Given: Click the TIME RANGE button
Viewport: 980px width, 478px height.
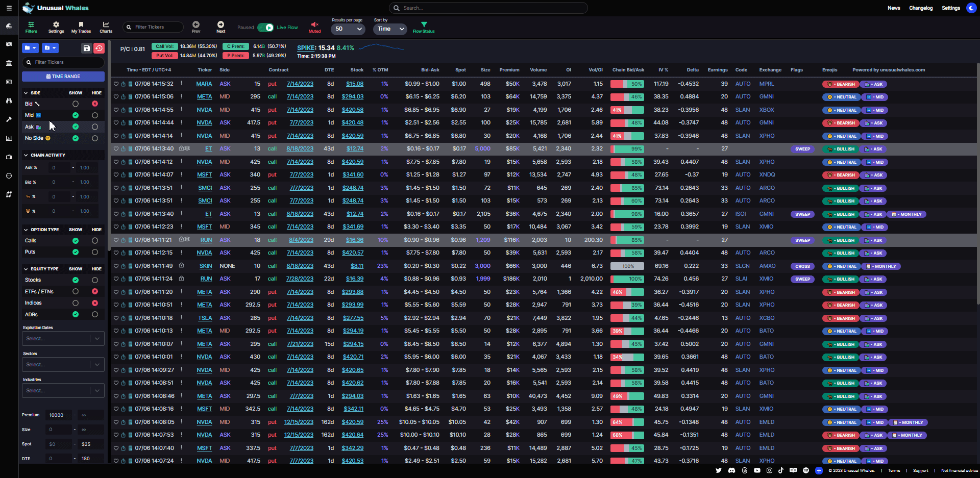Looking at the screenshot, I should (63, 77).
